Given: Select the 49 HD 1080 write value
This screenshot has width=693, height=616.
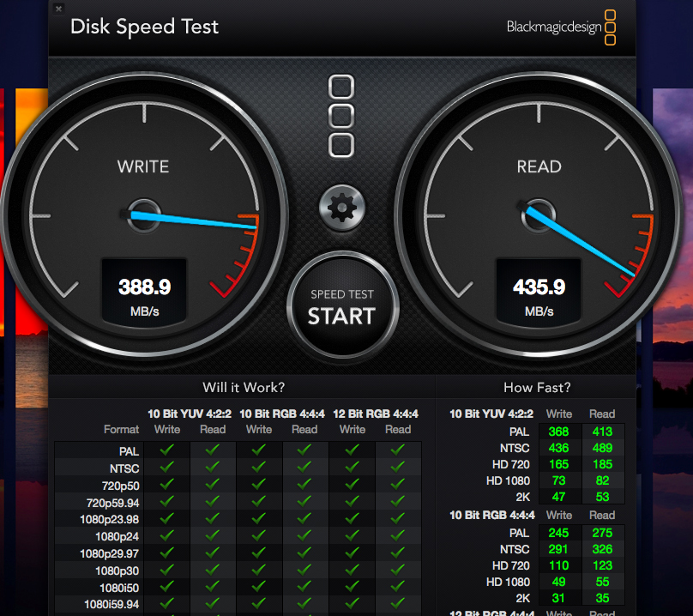Looking at the screenshot, I should point(558,582).
